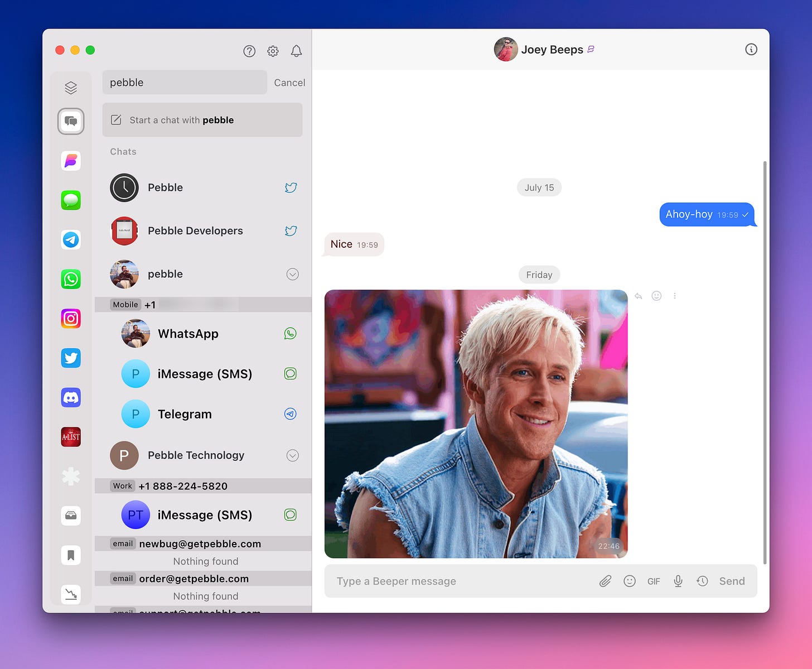Open the Pebble Developers Twitter chat

[204, 231]
